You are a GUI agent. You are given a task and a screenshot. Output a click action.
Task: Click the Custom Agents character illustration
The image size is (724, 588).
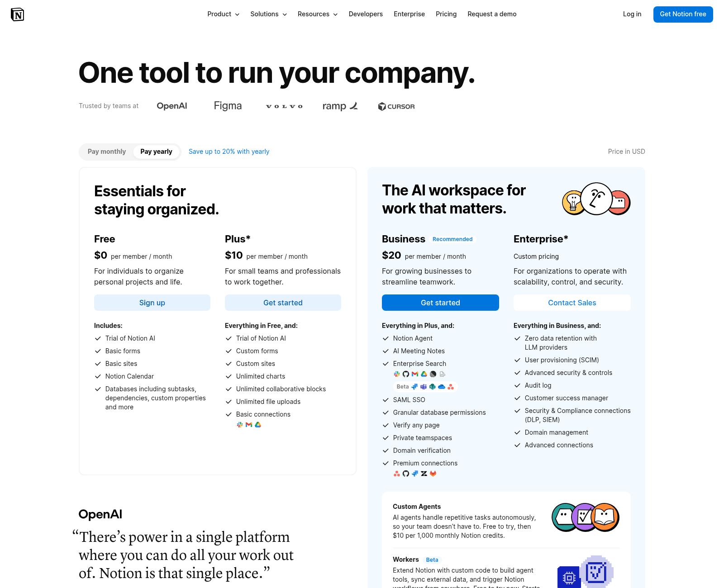[586, 517]
